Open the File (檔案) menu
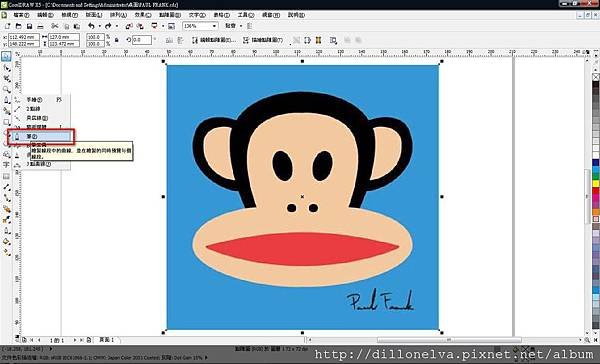The height and width of the screenshot is (364, 600). point(21,15)
